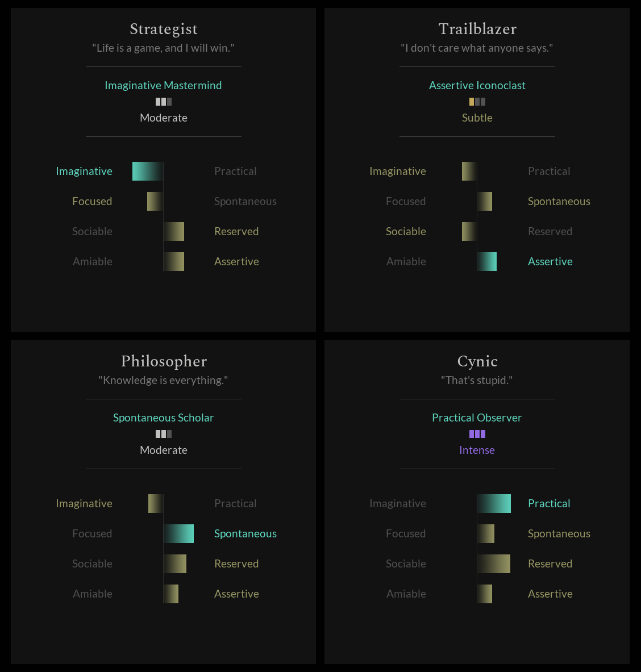
Task: Open the Philosopher card heading
Action: [163, 361]
